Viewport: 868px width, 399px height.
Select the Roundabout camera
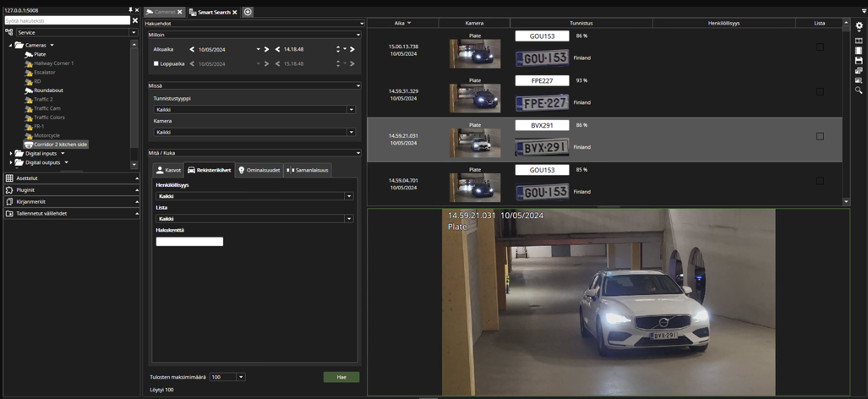(48, 90)
